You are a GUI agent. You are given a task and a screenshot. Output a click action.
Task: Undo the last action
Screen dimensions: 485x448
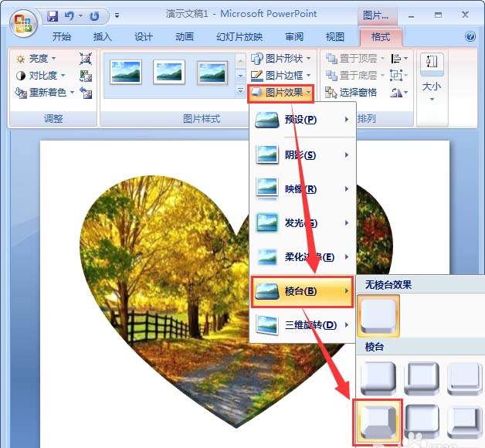pyautogui.click(x=70, y=15)
